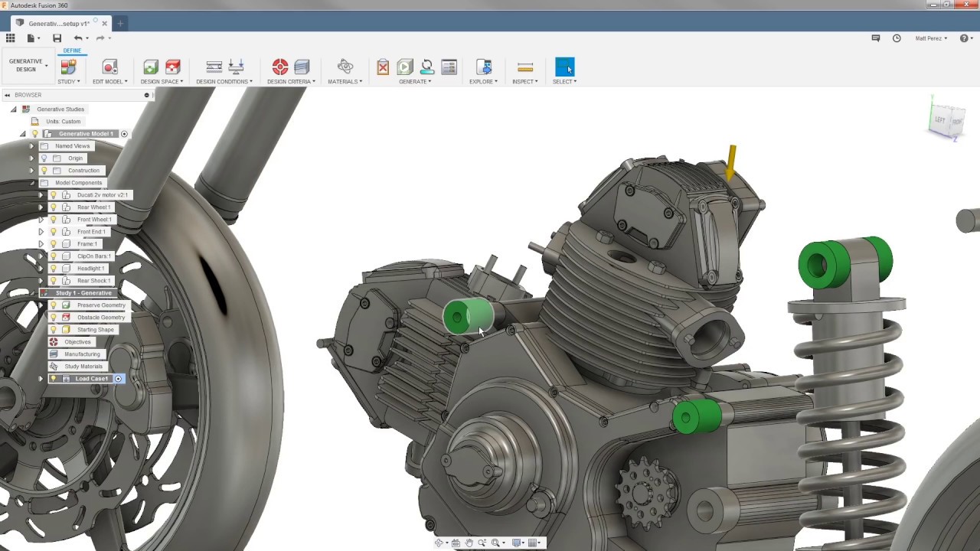Screen dimensions: 980x551
Task: Click the Pre-check clipboard icon
Action: 383,67
